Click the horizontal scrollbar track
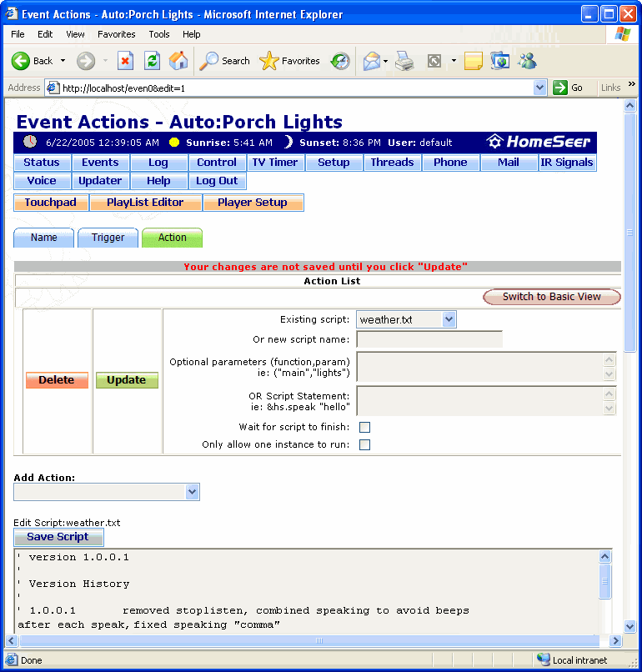This screenshot has height=672, width=642. [309, 640]
